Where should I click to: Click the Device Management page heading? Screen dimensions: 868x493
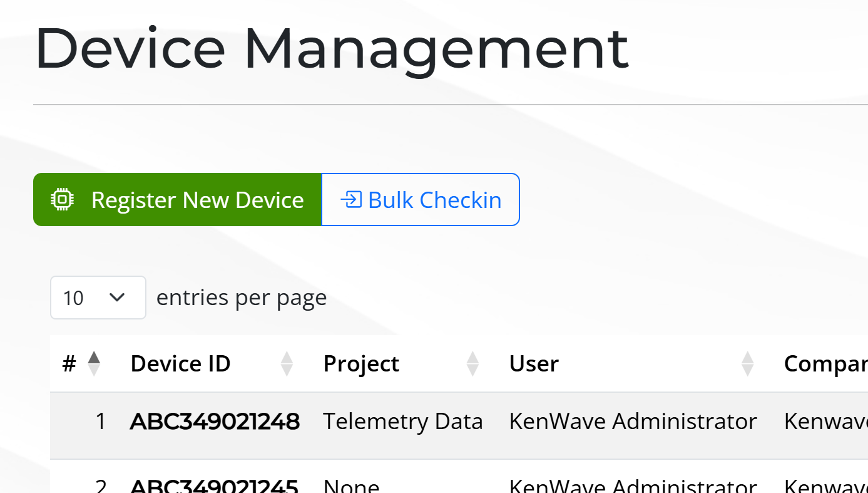(x=332, y=49)
